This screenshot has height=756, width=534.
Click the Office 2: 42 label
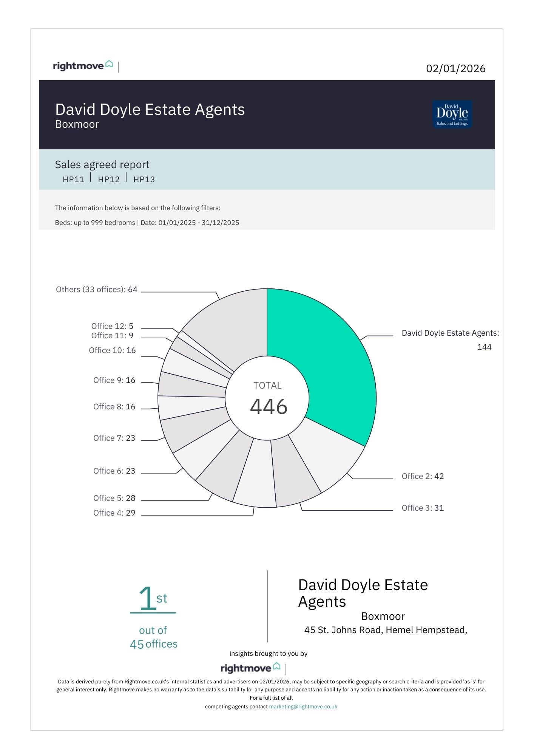coord(423,476)
